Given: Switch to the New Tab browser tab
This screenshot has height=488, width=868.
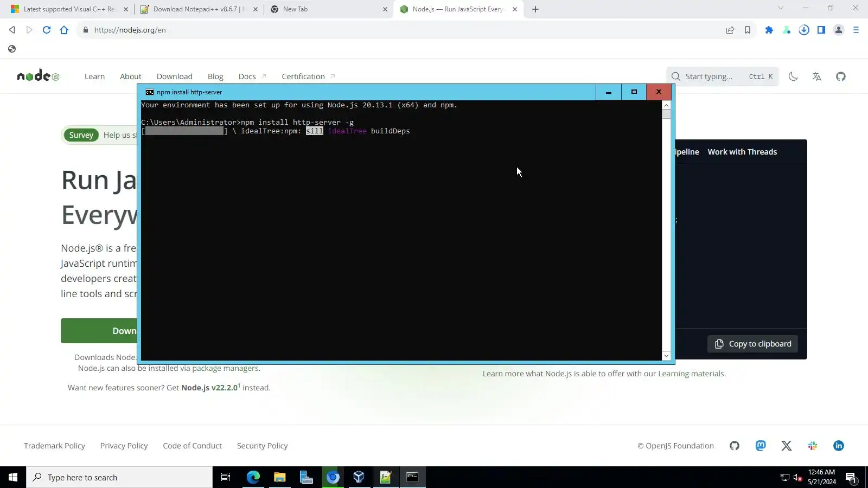Looking at the screenshot, I should pos(329,9).
